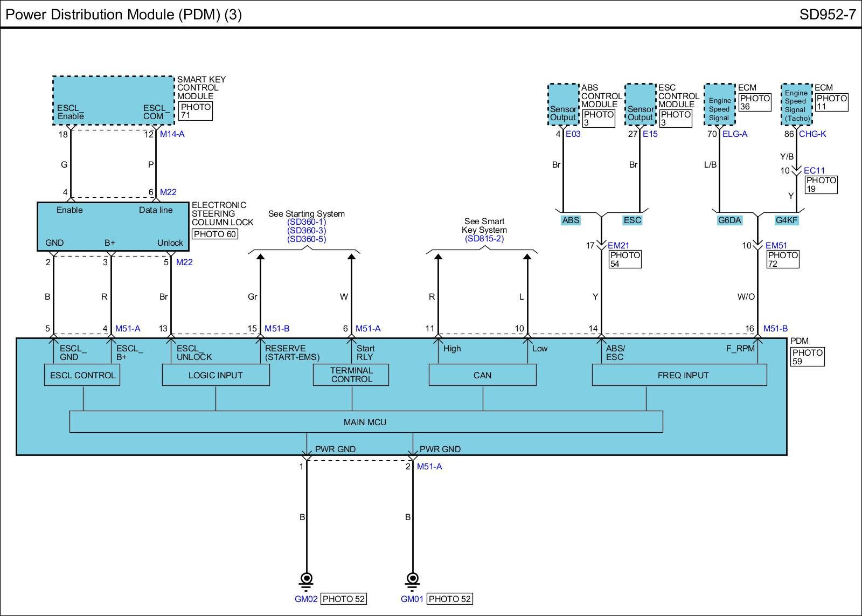Viewport: 862px width, 616px height.
Task: Show PHOTO 72 under the EM51 connector
Action: point(783,259)
